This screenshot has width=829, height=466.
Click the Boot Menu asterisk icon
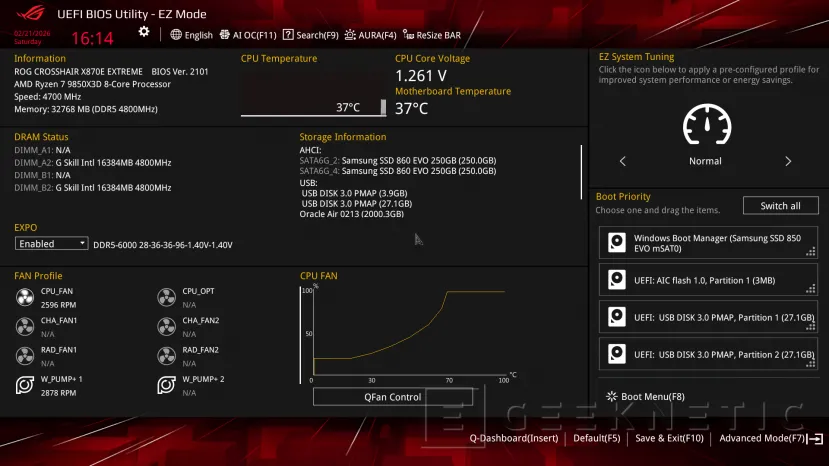coord(612,396)
